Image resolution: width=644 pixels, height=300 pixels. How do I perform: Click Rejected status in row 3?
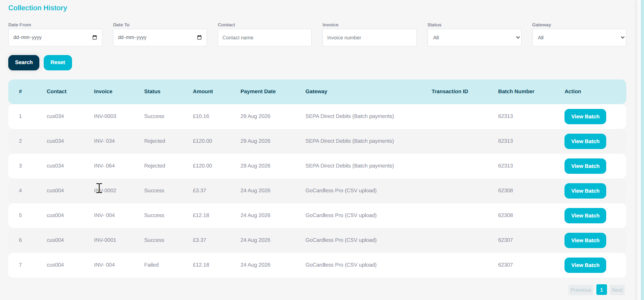(x=155, y=166)
